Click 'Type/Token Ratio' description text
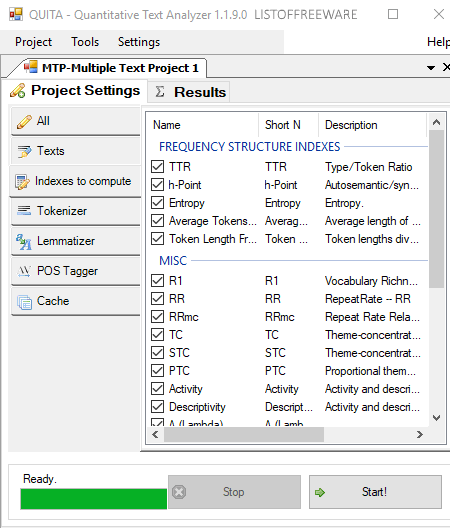Viewport: 450px width, 528px height. click(x=368, y=167)
